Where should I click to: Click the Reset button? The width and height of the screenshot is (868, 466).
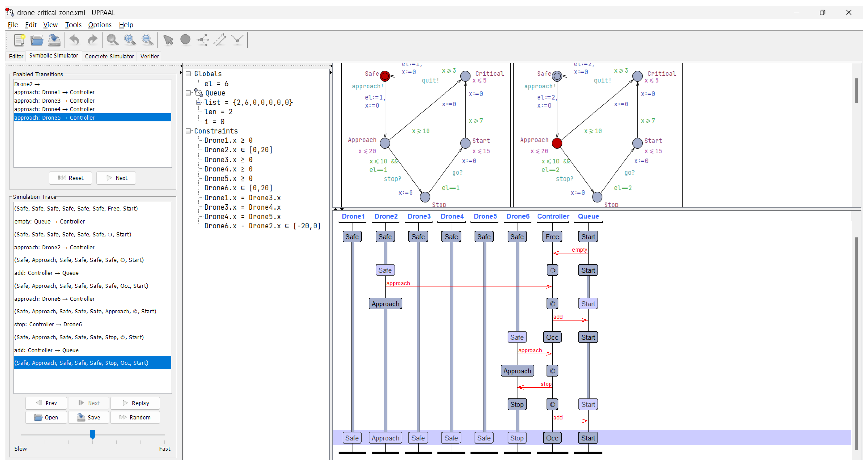tap(70, 178)
